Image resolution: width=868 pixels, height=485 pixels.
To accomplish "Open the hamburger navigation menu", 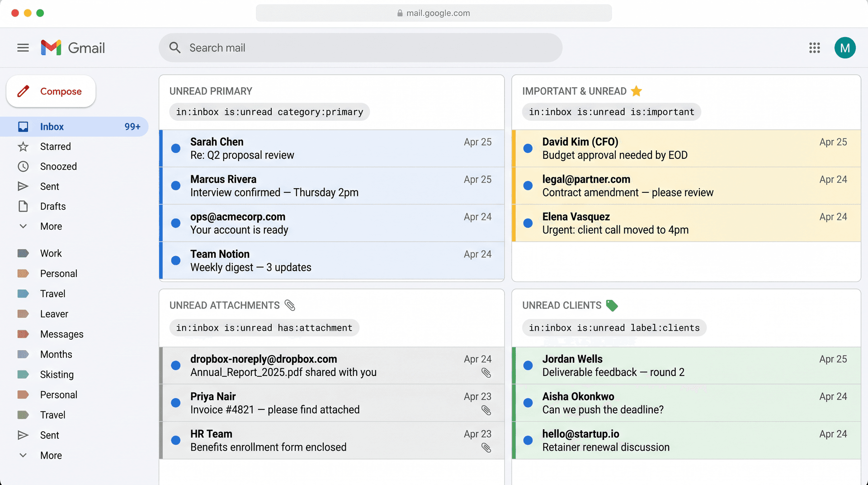I will [x=23, y=48].
